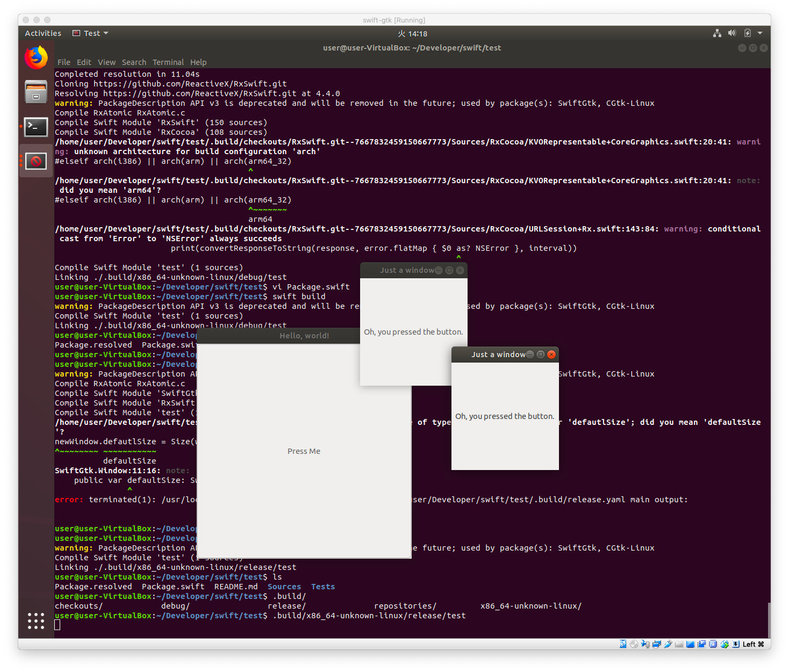Open the file manager from the dock
The width and height of the screenshot is (789, 672).
pyautogui.click(x=35, y=91)
